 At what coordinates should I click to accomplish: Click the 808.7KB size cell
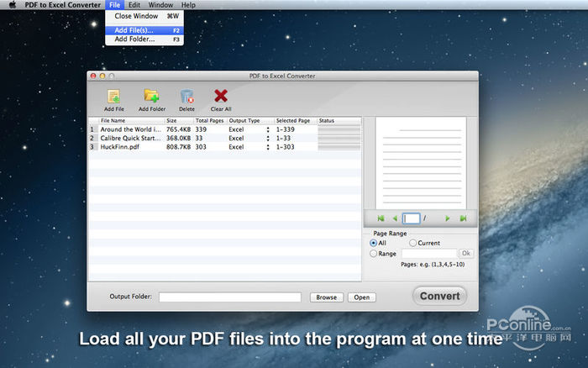pyautogui.click(x=178, y=147)
